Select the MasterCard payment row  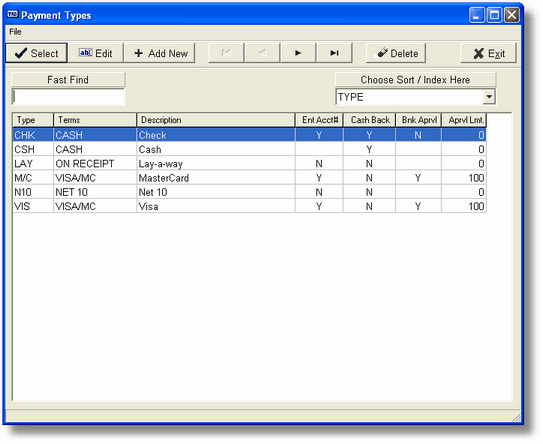click(249, 178)
